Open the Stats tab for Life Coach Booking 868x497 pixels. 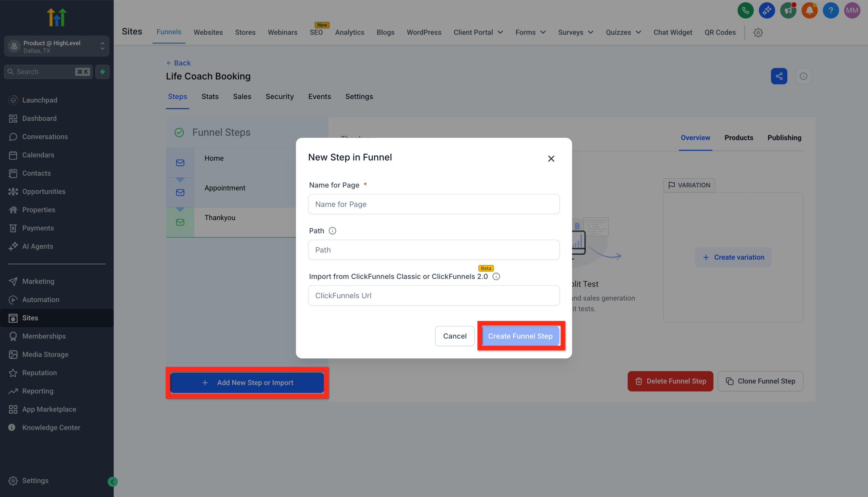210,97
